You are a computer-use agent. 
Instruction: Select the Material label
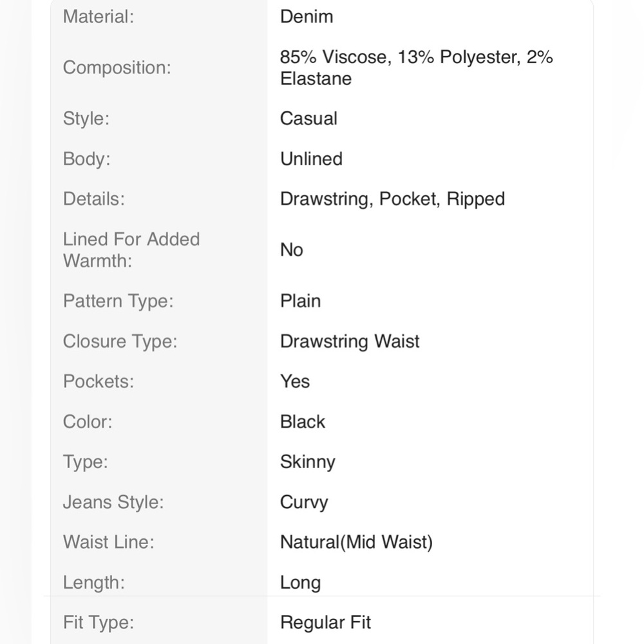click(98, 17)
